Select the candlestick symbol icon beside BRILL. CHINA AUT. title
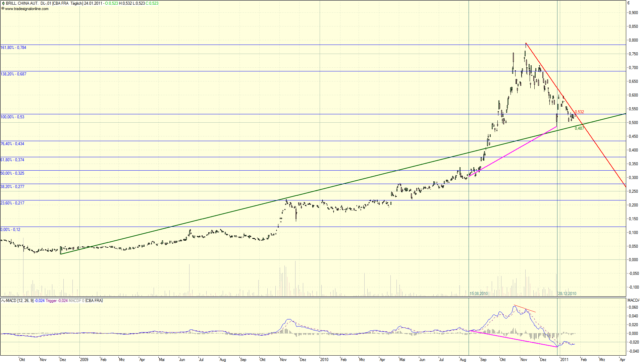Screen dimensions: 644x362 pyautogui.click(x=3, y=3)
